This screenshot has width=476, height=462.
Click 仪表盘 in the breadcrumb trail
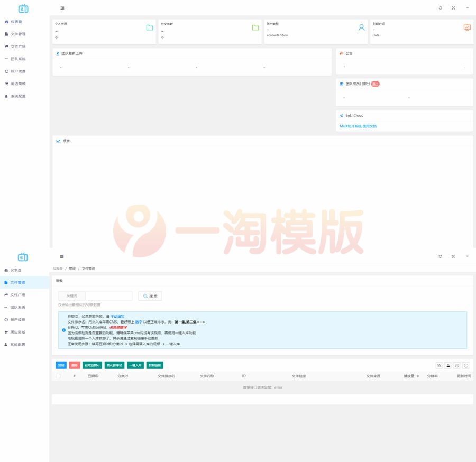pos(58,269)
